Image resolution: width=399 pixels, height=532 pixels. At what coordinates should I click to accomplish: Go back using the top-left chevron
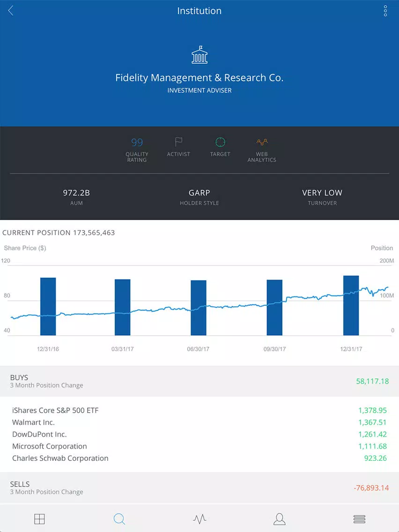pyautogui.click(x=11, y=10)
